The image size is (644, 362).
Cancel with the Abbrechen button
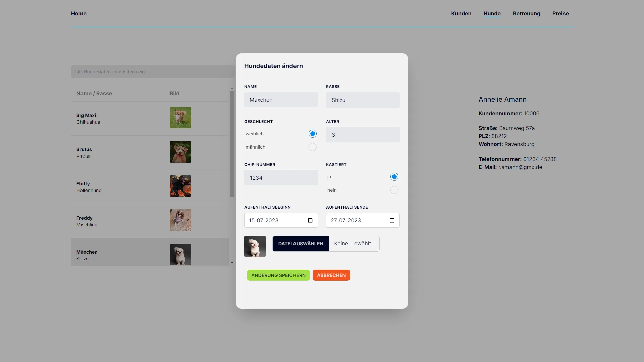[331, 275]
